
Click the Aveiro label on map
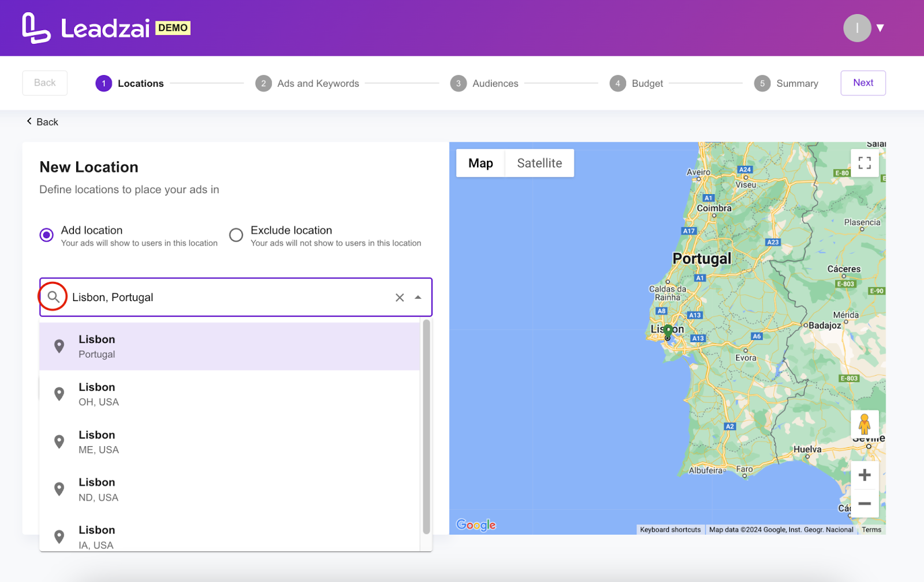click(x=698, y=172)
